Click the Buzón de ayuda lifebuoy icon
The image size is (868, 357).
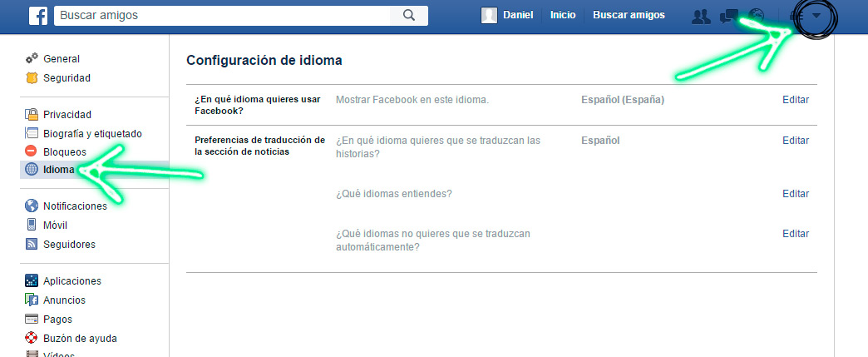(32, 338)
